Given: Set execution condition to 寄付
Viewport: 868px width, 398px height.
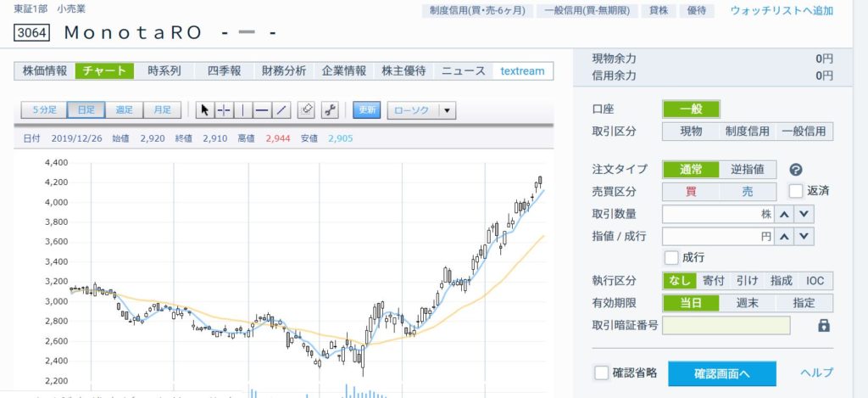Looking at the screenshot, I should pos(714,281).
